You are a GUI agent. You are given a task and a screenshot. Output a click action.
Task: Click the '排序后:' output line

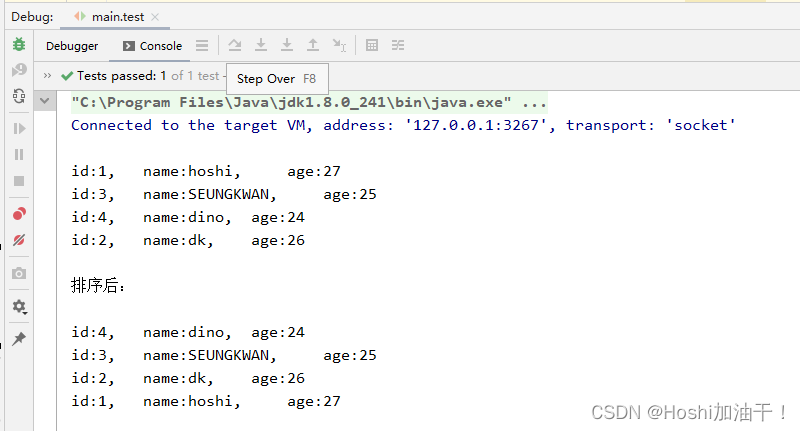tap(98, 285)
